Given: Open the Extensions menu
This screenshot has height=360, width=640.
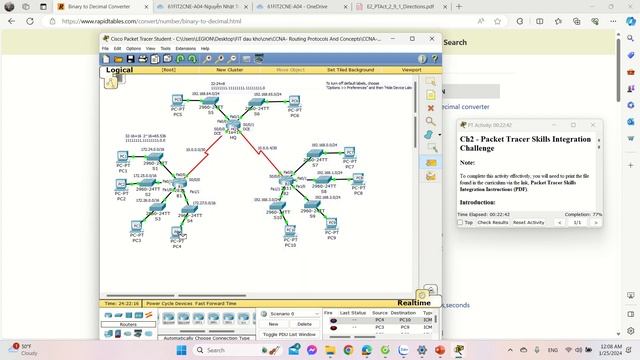Looking at the screenshot, I should tap(186, 49).
